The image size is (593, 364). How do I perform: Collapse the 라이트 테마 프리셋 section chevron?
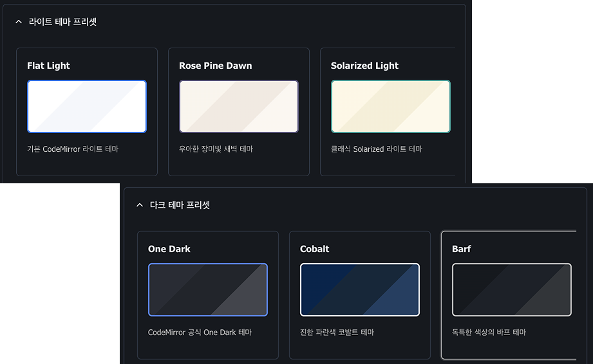[x=19, y=22]
